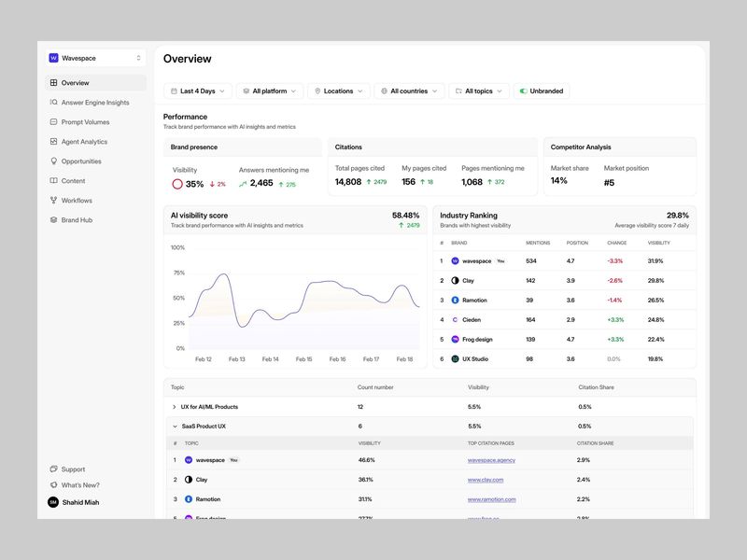Select Content in the sidebar

click(x=75, y=180)
